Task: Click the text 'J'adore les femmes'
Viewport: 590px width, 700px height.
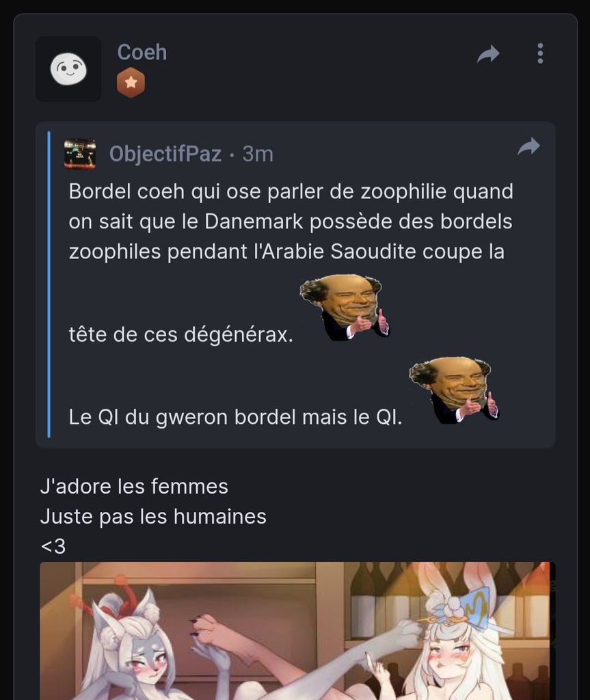Action: pos(134,487)
